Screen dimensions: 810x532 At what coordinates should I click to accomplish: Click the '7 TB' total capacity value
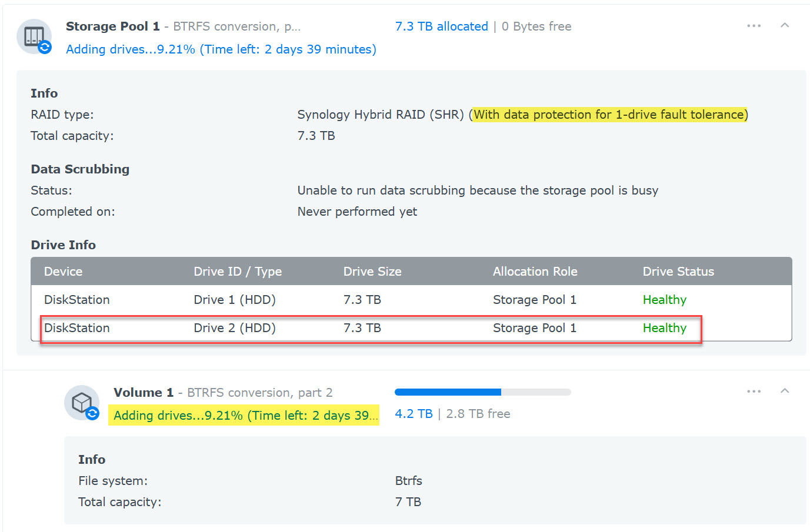click(408, 502)
